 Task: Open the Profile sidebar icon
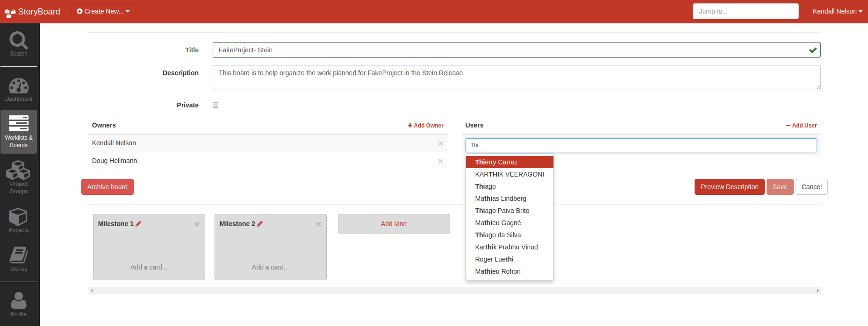19,304
